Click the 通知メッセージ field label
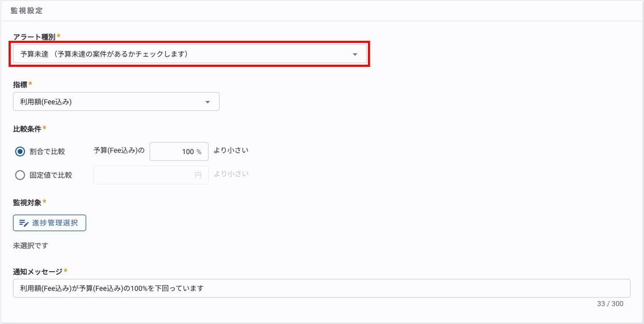This screenshot has width=644, height=324. (x=37, y=271)
